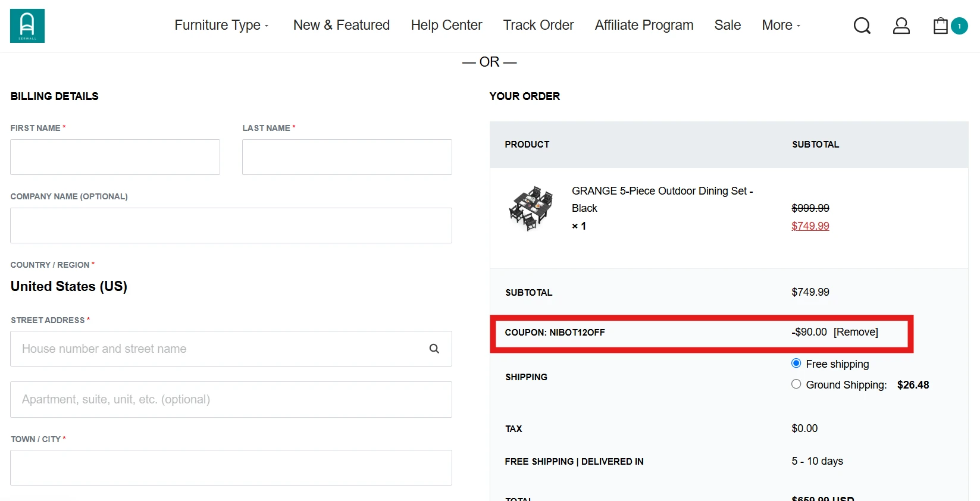The height and width of the screenshot is (501, 980).
Task: Click the BILLING DETAILS heading
Action: 55,96
